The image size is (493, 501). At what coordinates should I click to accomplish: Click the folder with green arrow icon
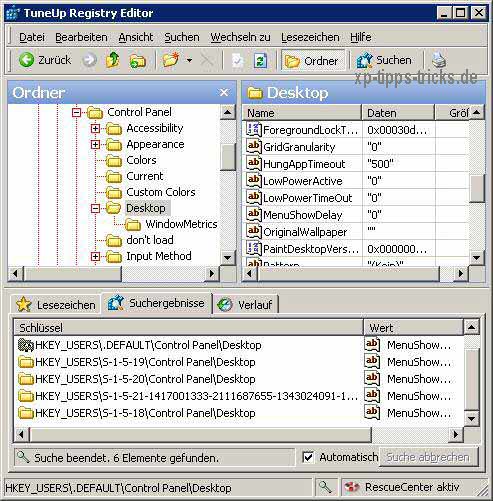[x=138, y=61]
